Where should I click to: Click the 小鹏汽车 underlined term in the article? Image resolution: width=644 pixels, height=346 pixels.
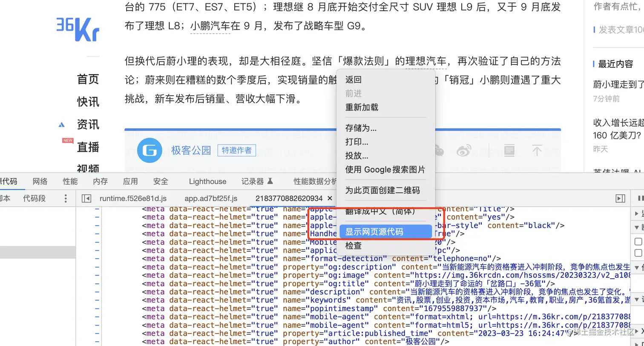210,26
